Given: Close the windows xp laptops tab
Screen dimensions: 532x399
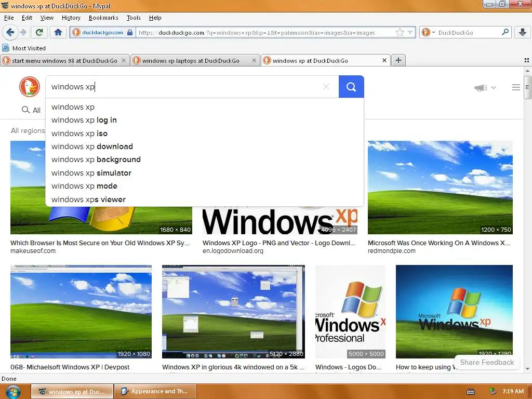Looking at the screenshot, I should [254, 60].
